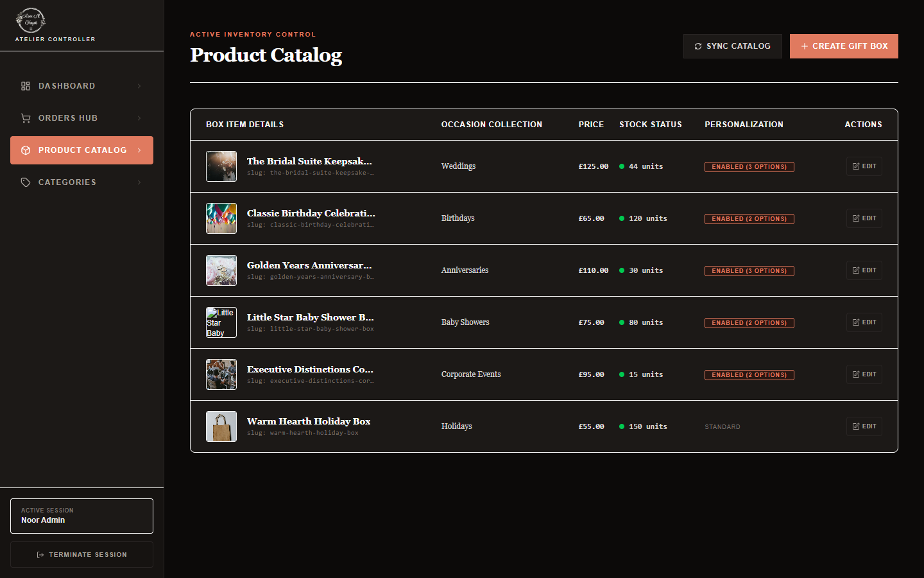Select the Product Catalog menu item
This screenshot has height=578, width=924.
(81, 150)
